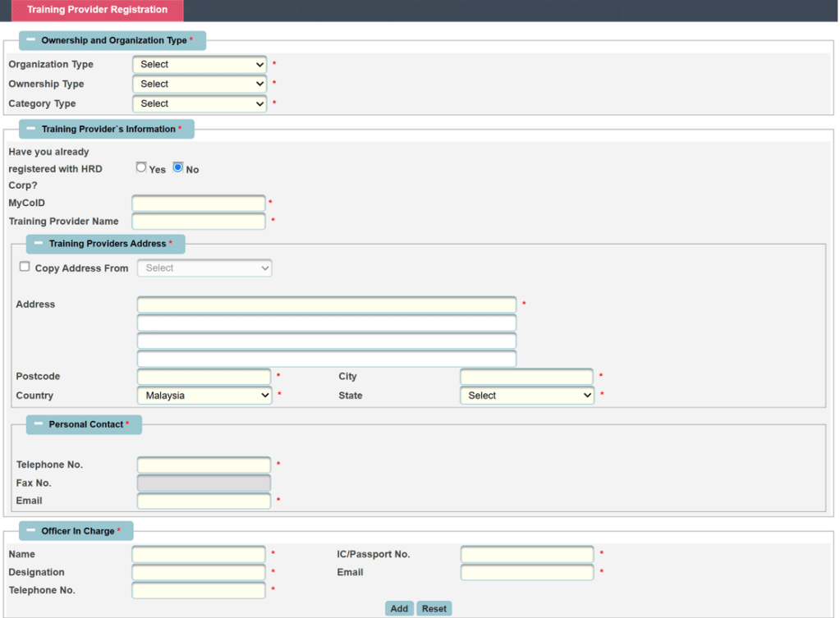
Task: Open Country dropdown showing Malaysia
Action: pyautogui.click(x=204, y=396)
